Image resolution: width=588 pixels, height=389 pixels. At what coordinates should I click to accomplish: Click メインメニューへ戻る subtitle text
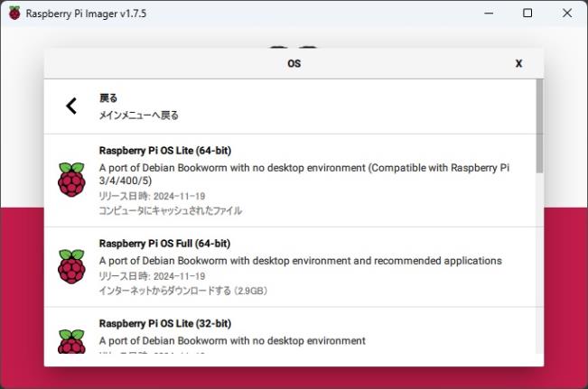pos(139,115)
